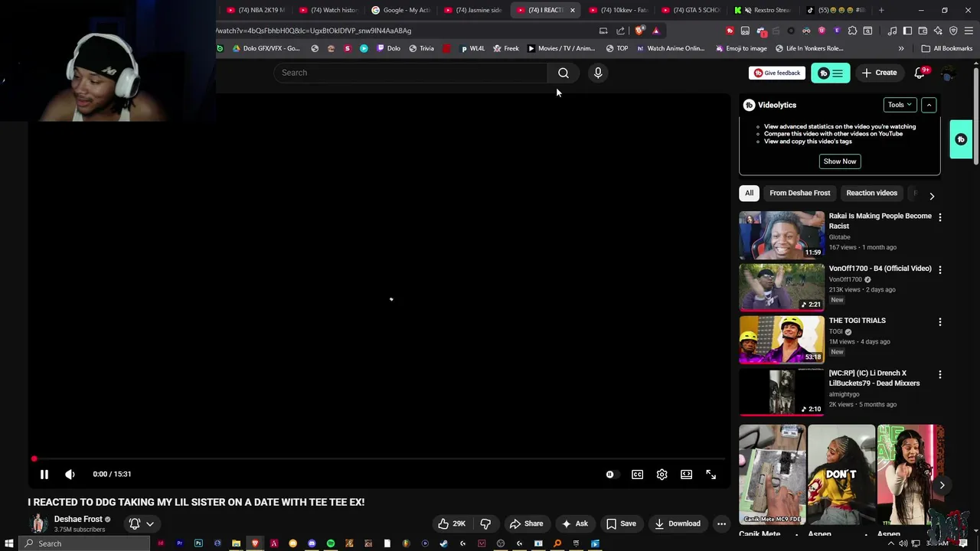Screen dimensions: 980x551
Task: Open the Videolytics extension green button
Action: pyautogui.click(x=831, y=73)
